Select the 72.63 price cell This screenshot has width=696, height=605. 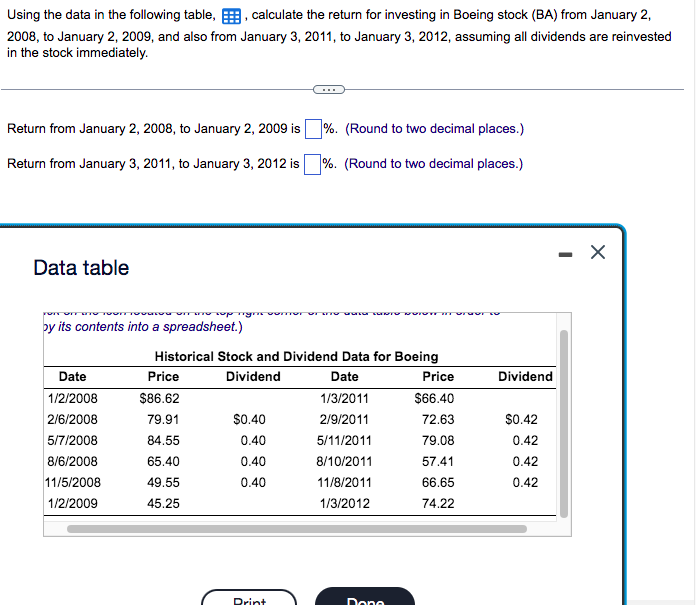438,419
